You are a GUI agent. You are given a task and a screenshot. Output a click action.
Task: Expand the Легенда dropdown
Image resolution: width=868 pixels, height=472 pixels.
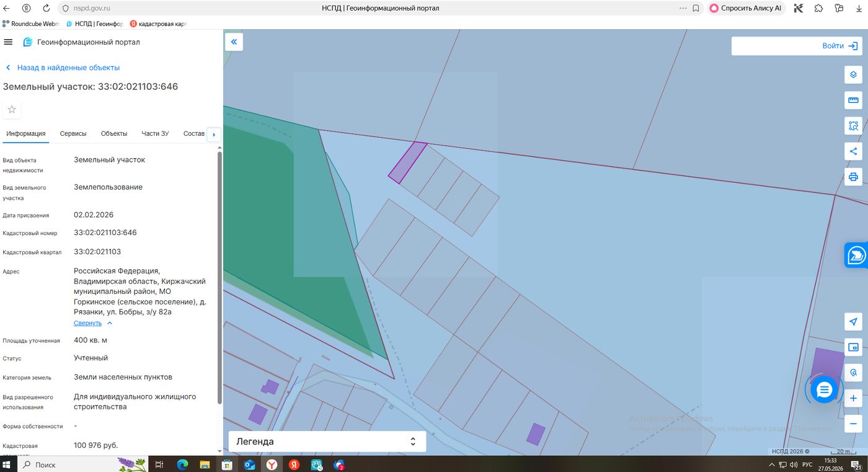coord(327,442)
